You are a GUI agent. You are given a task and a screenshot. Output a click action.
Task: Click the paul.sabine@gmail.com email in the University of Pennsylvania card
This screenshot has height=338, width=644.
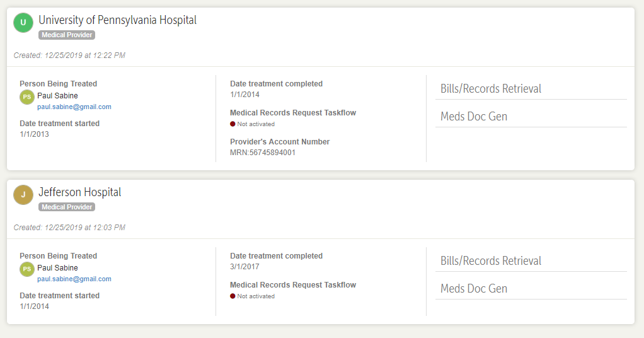tap(74, 107)
